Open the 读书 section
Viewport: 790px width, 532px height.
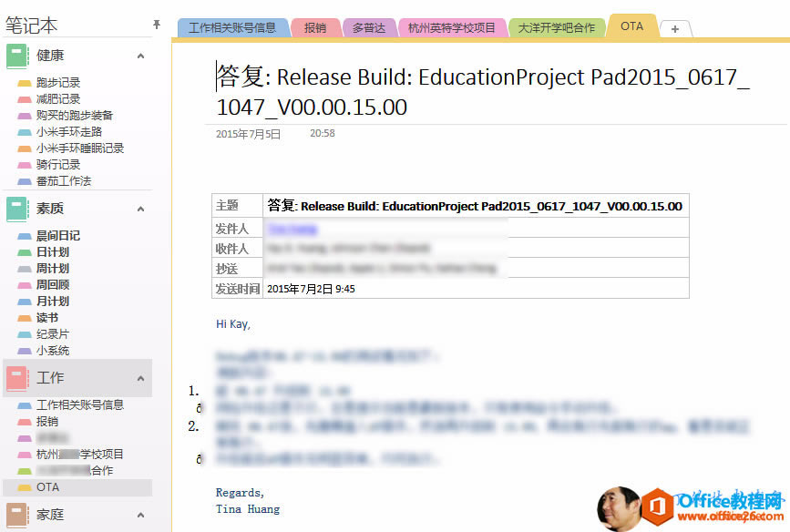point(47,318)
